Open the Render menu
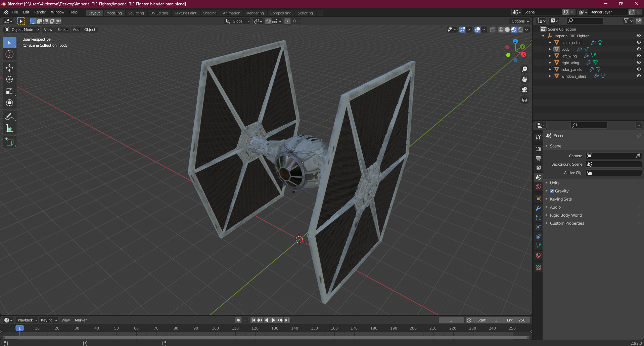Viewport: 644px width, 346px height. tap(40, 12)
